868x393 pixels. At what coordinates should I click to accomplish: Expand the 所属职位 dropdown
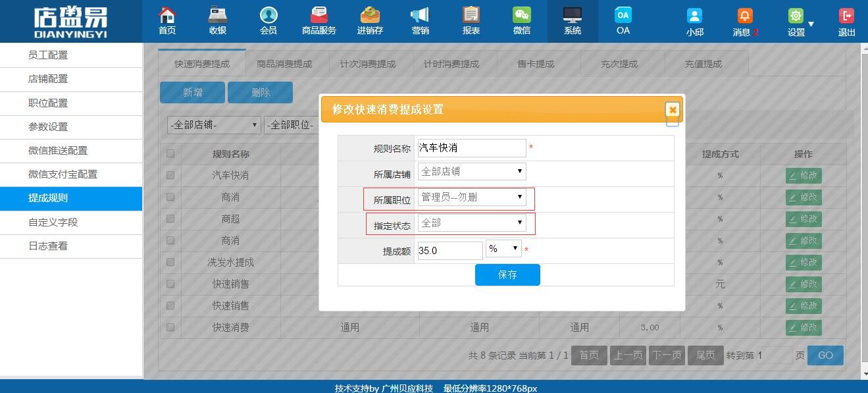[472, 197]
